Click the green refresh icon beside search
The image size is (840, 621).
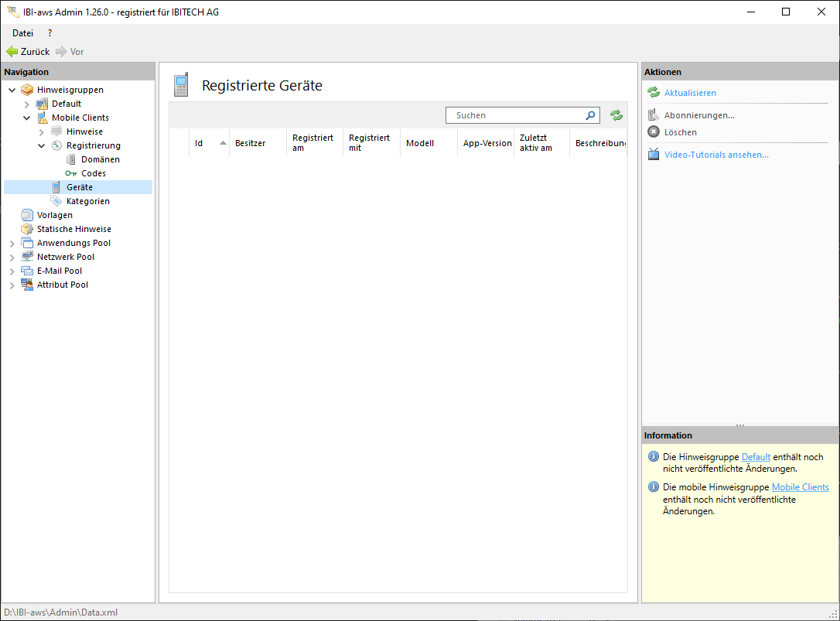pos(616,115)
